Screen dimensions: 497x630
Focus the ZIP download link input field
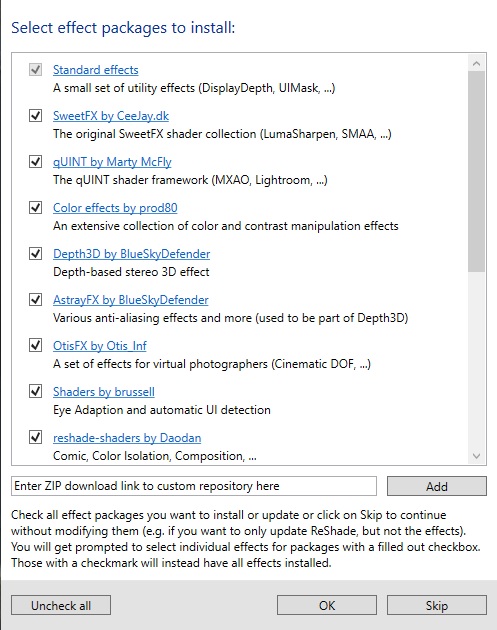pyautogui.click(x=194, y=486)
